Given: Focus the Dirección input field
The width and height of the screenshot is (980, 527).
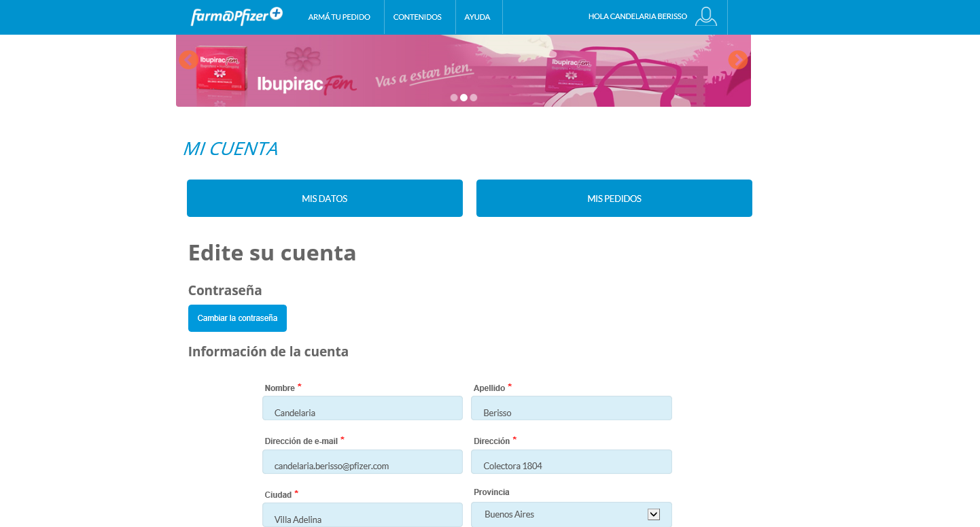Looking at the screenshot, I should [572, 462].
